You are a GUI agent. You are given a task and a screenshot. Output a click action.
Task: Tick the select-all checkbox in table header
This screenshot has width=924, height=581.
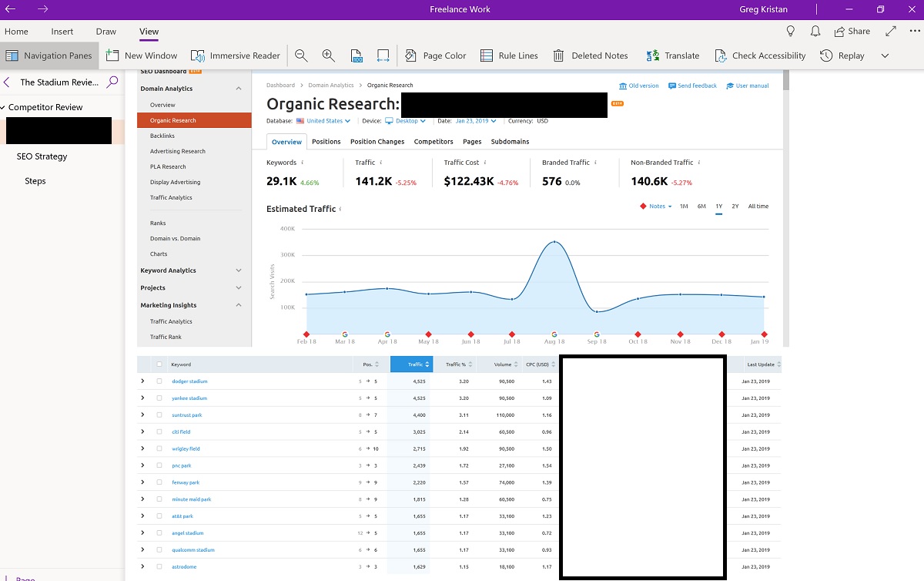pyautogui.click(x=159, y=364)
